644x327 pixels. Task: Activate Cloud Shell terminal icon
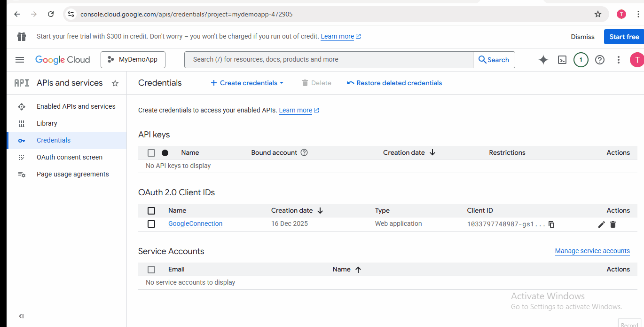click(562, 60)
